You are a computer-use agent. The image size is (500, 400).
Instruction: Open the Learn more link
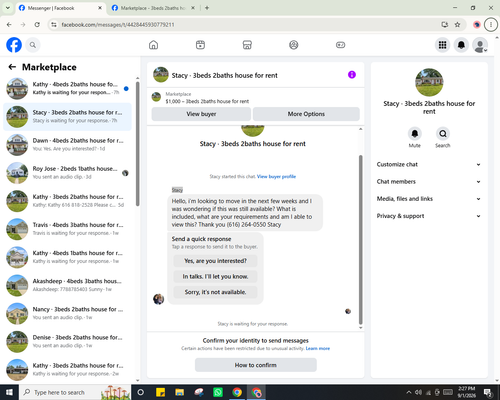click(318, 348)
